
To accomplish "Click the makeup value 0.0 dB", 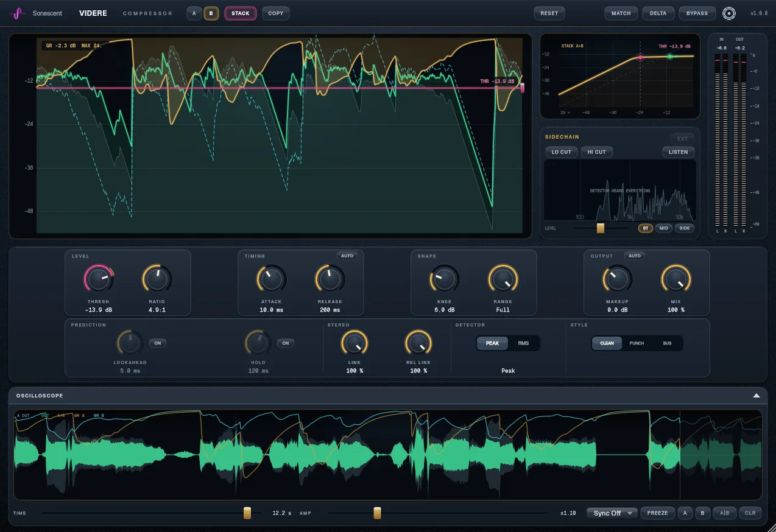I will 617,310.
